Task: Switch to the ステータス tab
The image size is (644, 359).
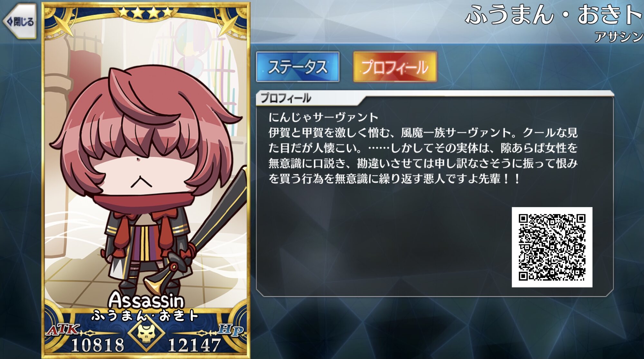Action: coord(298,67)
